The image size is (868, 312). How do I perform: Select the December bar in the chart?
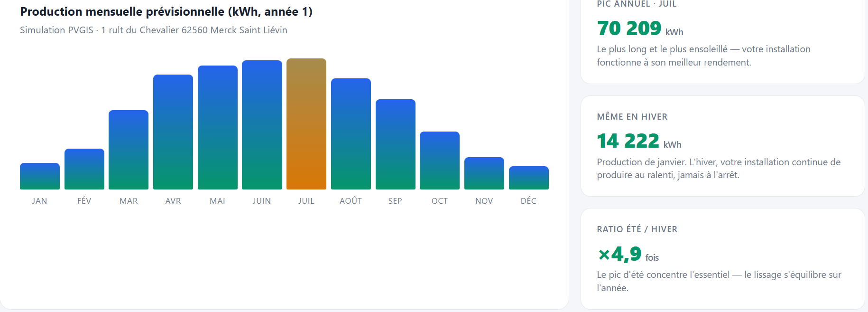coord(529,178)
